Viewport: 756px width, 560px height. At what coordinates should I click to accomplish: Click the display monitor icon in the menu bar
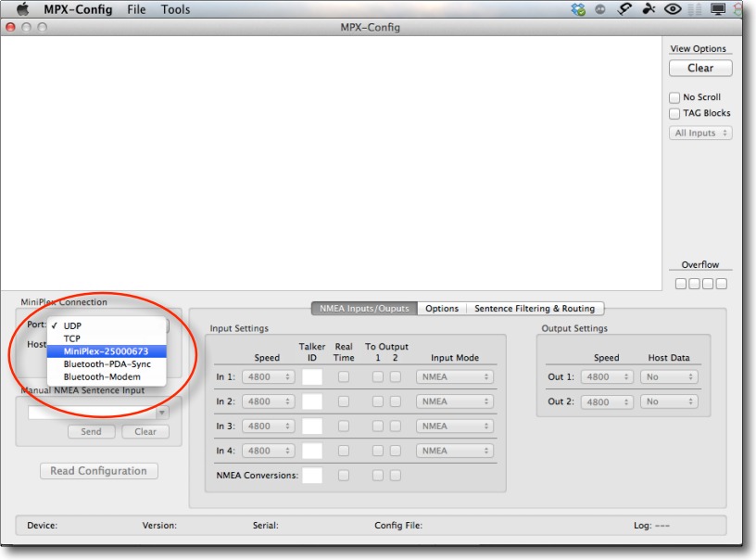718,9
